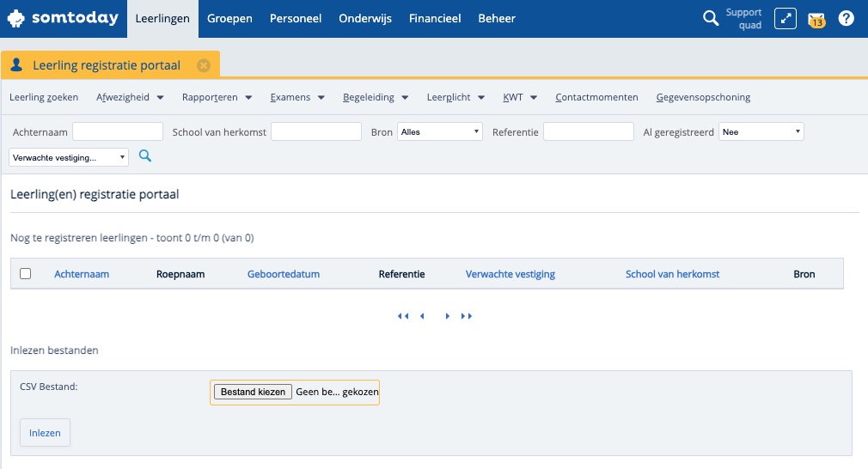Sort table by Geboortedatum column
The width and height of the screenshot is (868, 469).
(x=284, y=274)
